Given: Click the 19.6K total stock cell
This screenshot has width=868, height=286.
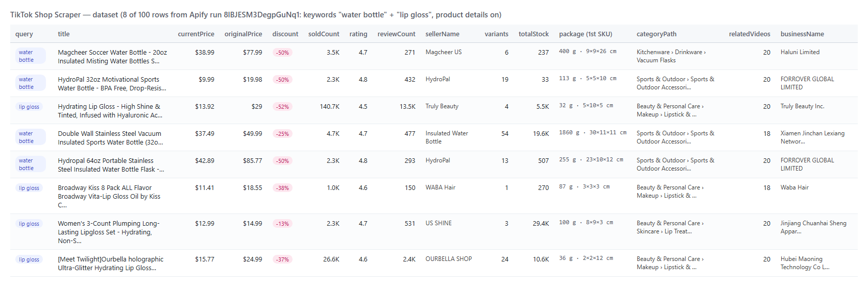Looking at the screenshot, I should (541, 134).
